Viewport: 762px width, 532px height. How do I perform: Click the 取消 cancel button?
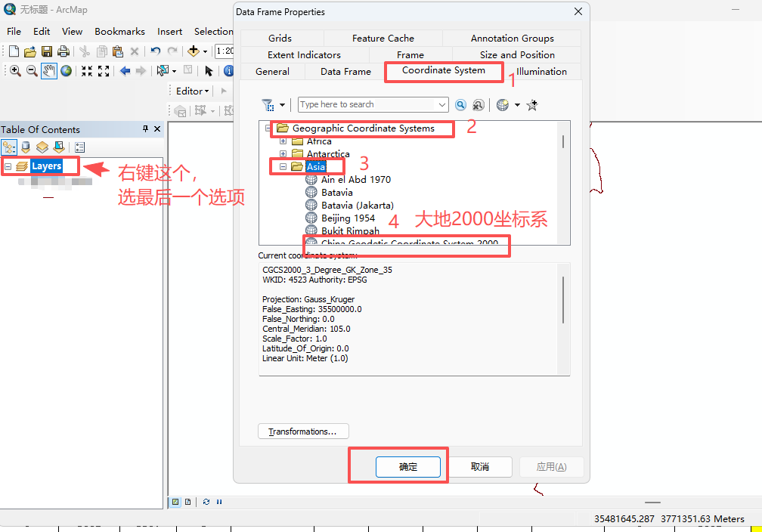(480, 467)
